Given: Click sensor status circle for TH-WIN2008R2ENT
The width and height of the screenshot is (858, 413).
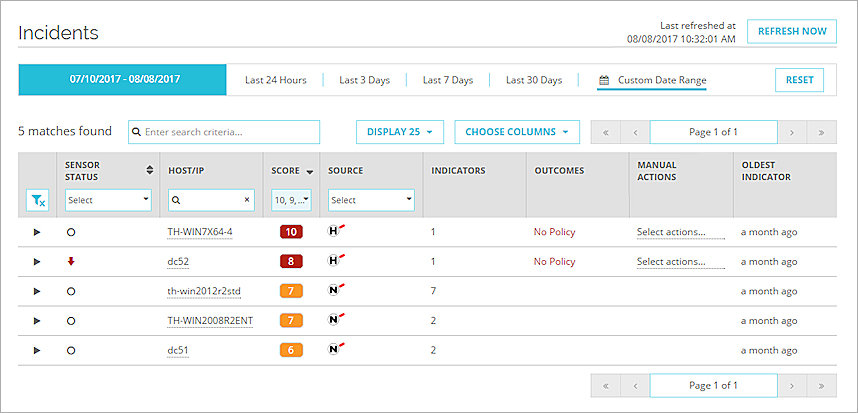Looking at the screenshot, I should coord(71,321).
